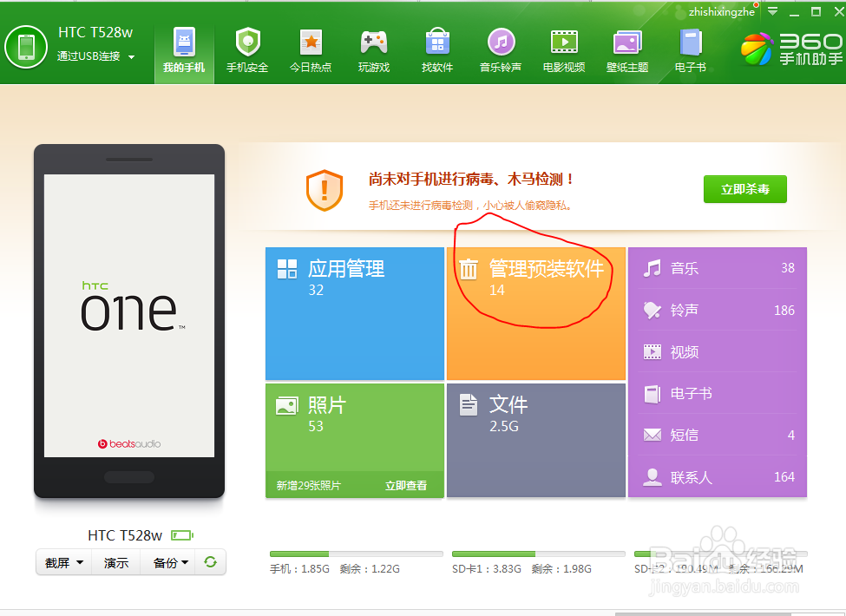Click the photo picture icon
The height and width of the screenshot is (616, 846).
coord(287,406)
